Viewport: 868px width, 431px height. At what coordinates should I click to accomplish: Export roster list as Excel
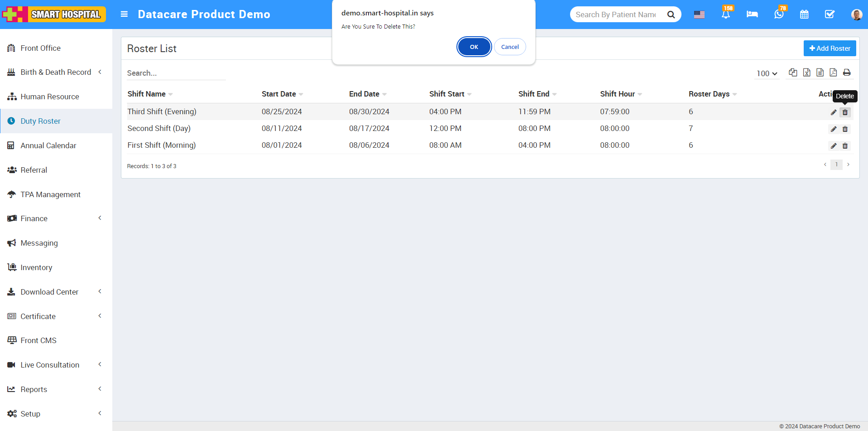point(806,73)
